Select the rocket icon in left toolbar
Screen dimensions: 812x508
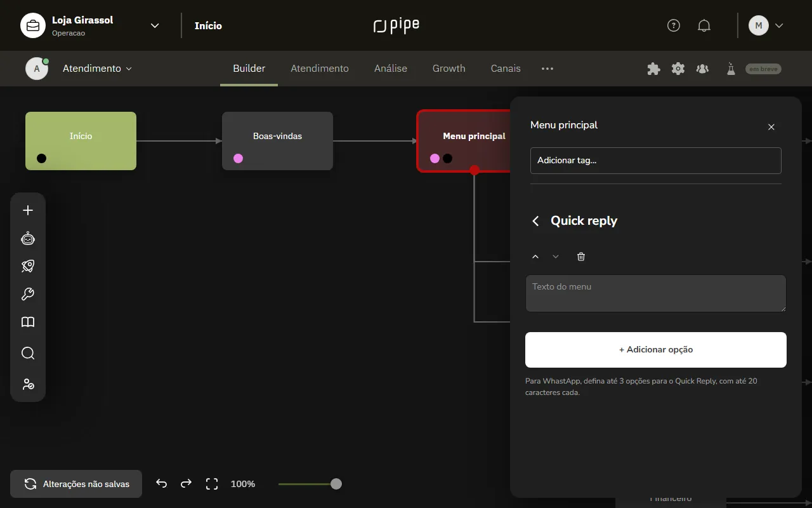click(28, 266)
